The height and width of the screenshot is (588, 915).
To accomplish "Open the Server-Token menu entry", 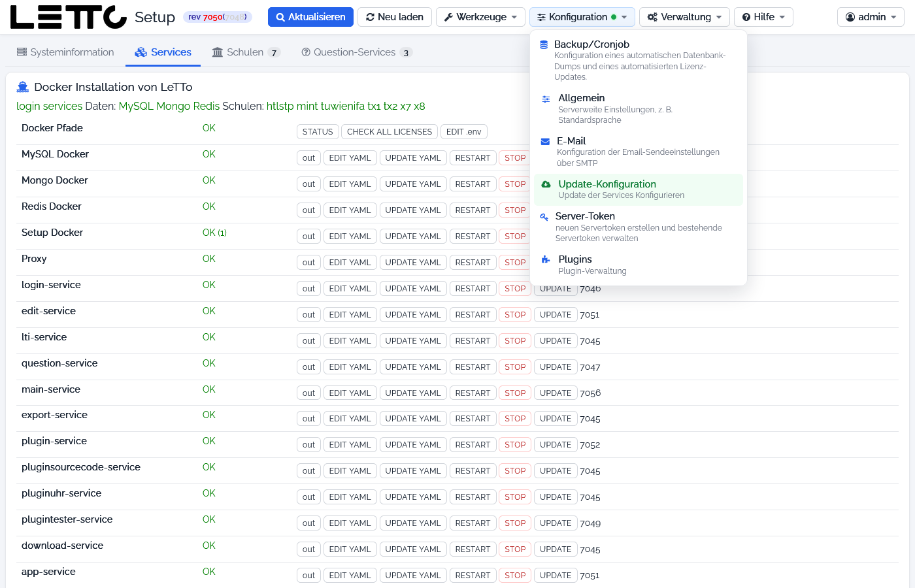I will (639, 227).
